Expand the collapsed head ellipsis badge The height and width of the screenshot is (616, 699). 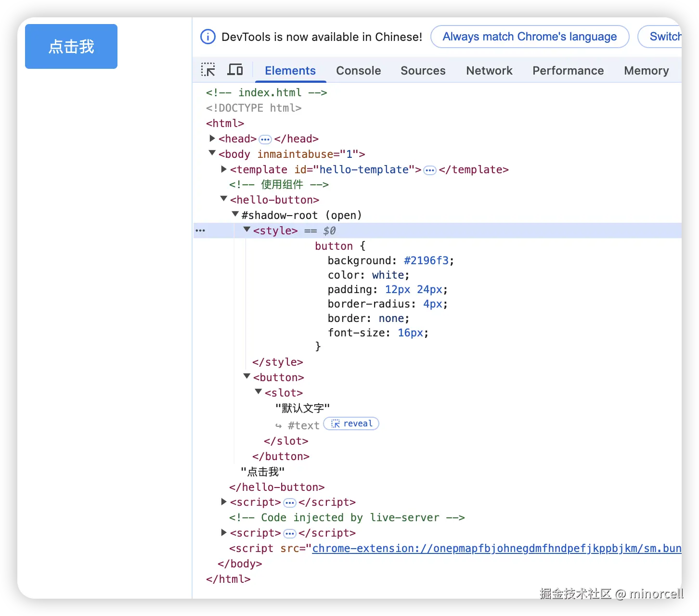(265, 140)
